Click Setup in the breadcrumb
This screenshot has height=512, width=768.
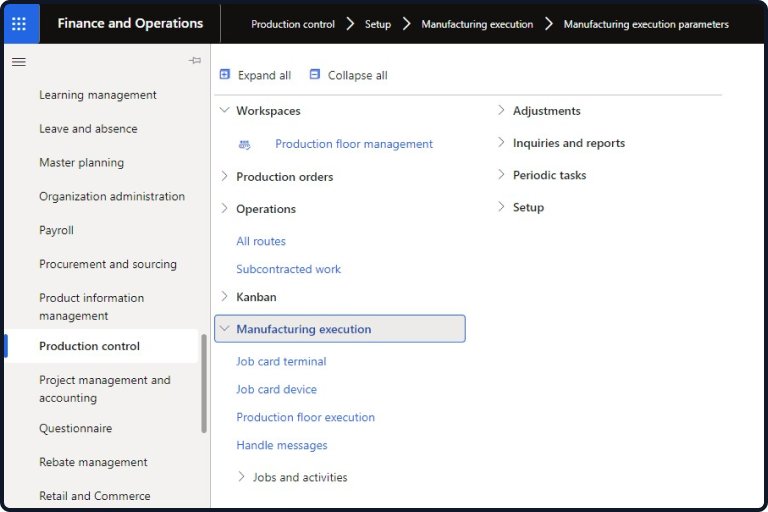[x=378, y=24]
